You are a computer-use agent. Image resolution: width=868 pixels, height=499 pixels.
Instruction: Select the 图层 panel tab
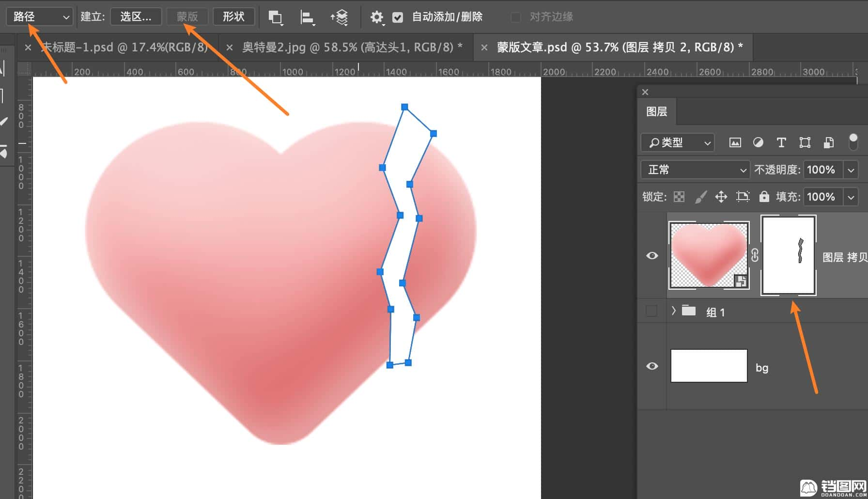coord(657,111)
